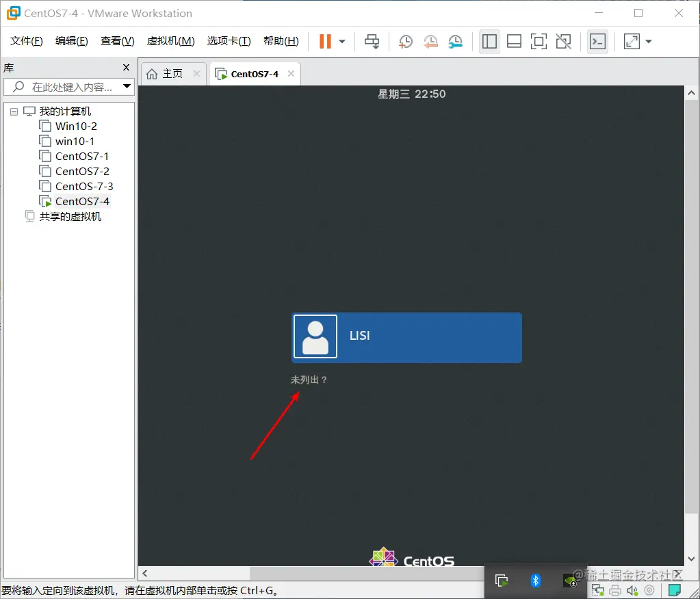Click the vertical scrollbar down arrow
This screenshot has height=599, width=700.
691,559
